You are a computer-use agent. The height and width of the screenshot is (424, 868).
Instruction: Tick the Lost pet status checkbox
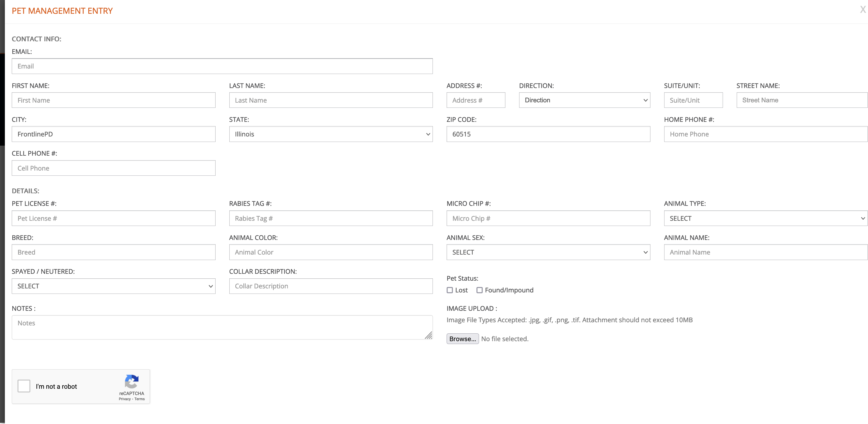[449, 290]
